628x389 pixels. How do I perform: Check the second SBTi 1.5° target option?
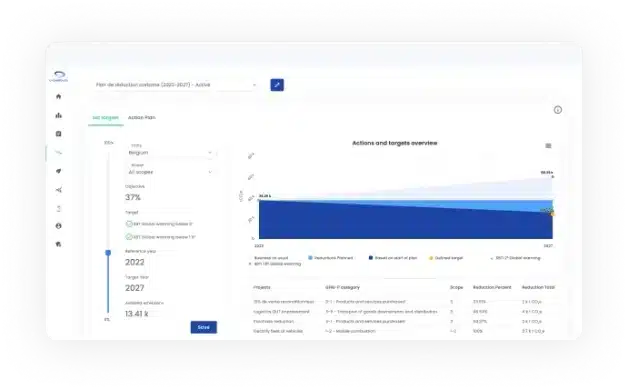pos(129,237)
